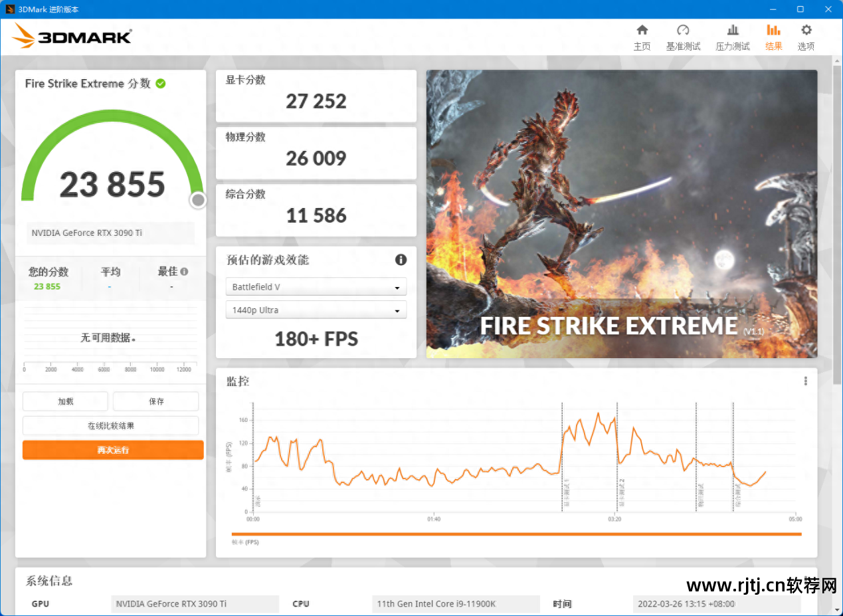Viewport: 843px width, 616px height.
Task: Click the 180+ FPS estimate text
Action: pyautogui.click(x=316, y=339)
